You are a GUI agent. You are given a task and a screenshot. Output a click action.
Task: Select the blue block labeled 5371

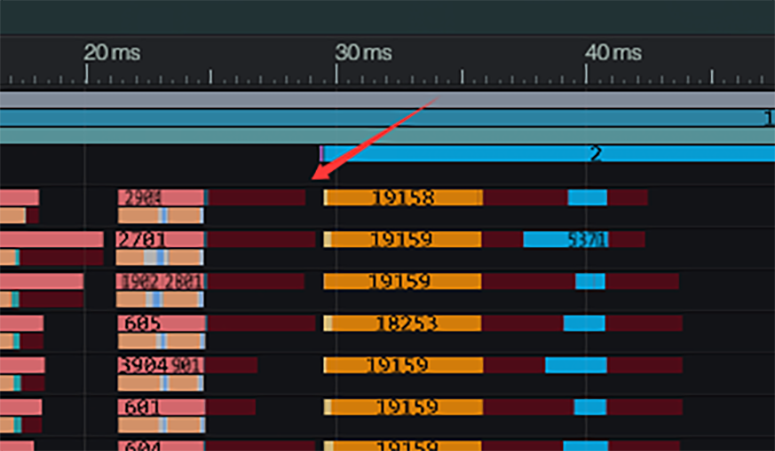(566, 240)
